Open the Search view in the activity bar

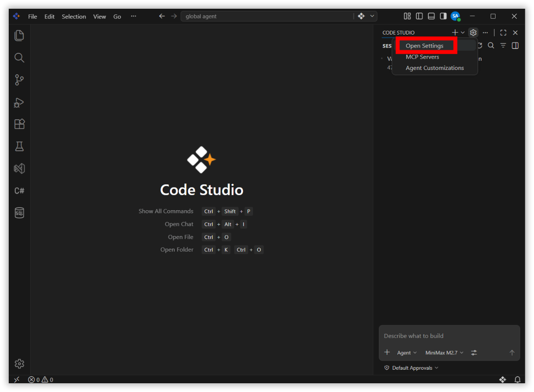(19, 58)
